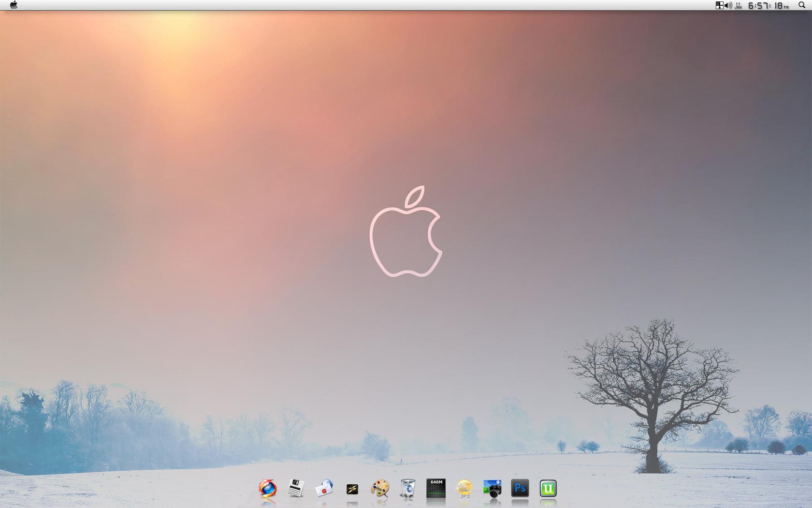Open the floppy disk document icon in dock
812x508 pixels.
tap(296, 488)
